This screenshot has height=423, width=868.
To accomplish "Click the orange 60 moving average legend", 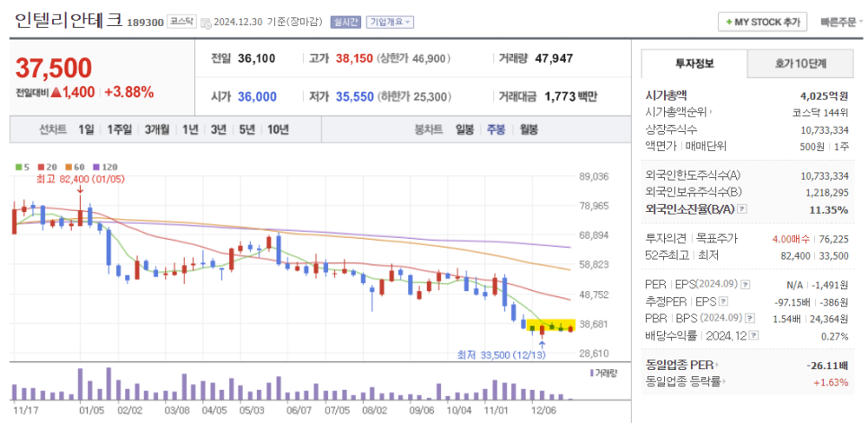I will pos(74,166).
